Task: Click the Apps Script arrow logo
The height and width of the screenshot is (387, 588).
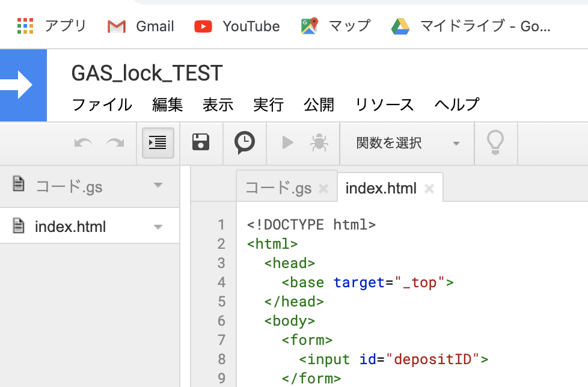Action: click(x=23, y=85)
